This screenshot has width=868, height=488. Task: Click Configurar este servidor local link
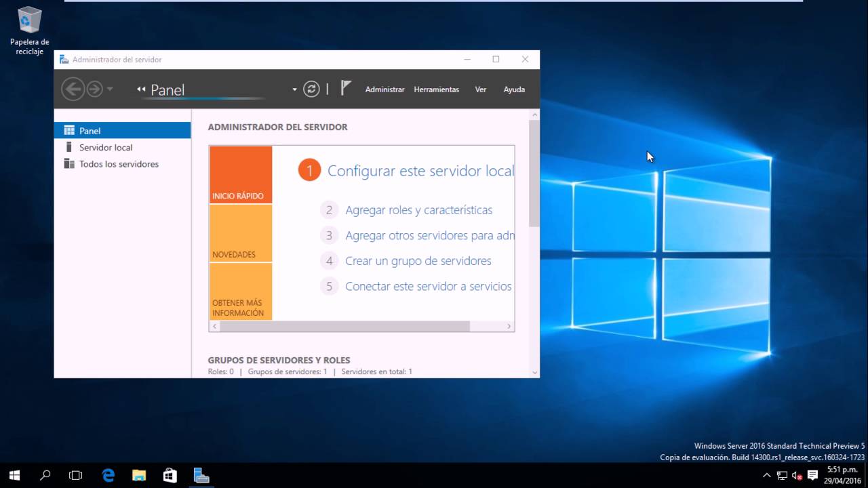click(x=420, y=171)
